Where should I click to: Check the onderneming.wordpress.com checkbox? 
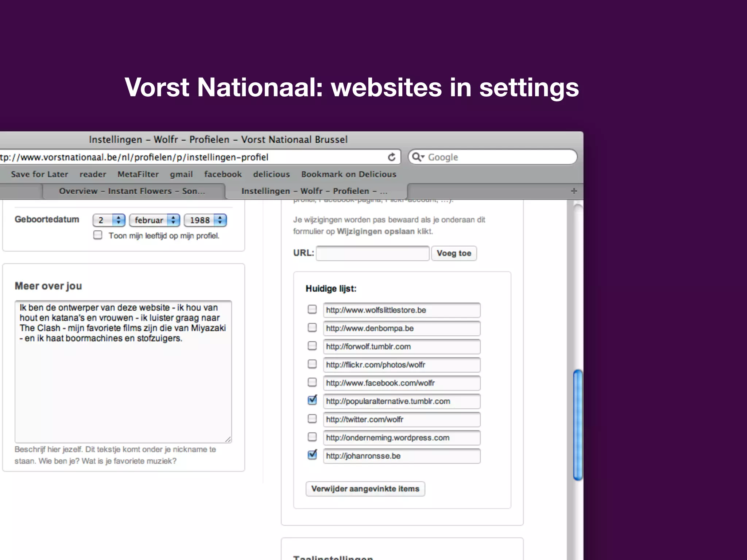pyautogui.click(x=312, y=437)
